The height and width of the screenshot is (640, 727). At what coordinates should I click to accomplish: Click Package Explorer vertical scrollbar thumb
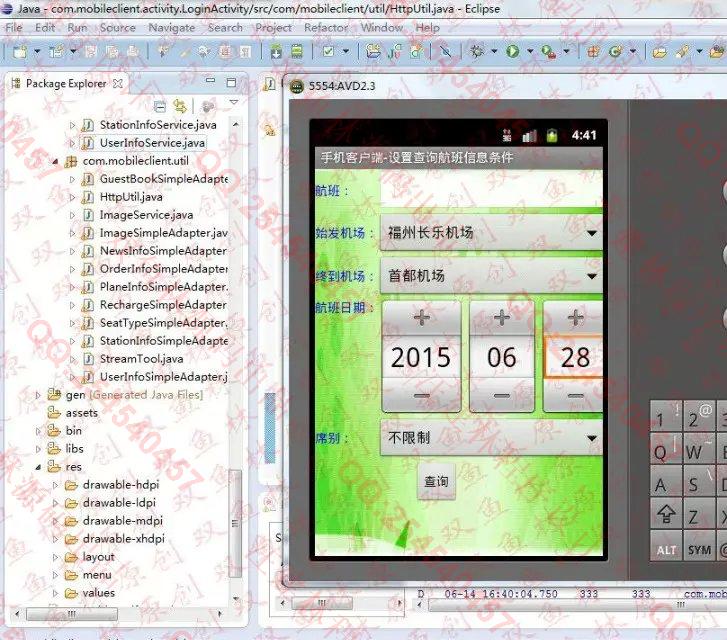[236, 523]
